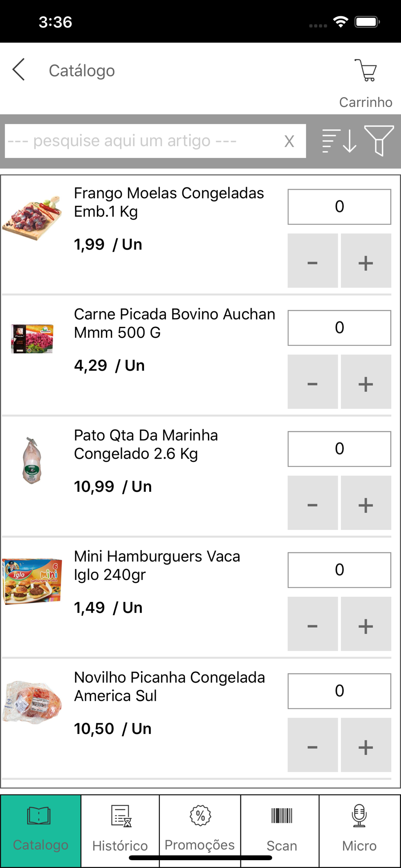Add one Pato Qta Da Marinha
Viewport: 401px width, 868px height.
[365, 503]
